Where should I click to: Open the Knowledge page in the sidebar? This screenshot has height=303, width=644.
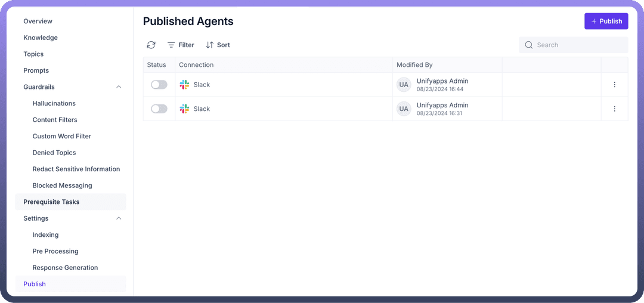click(x=41, y=38)
